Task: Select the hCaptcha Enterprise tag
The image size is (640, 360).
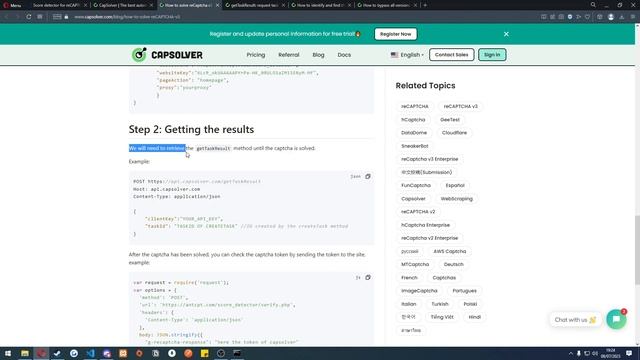Action: click(425, 225)
